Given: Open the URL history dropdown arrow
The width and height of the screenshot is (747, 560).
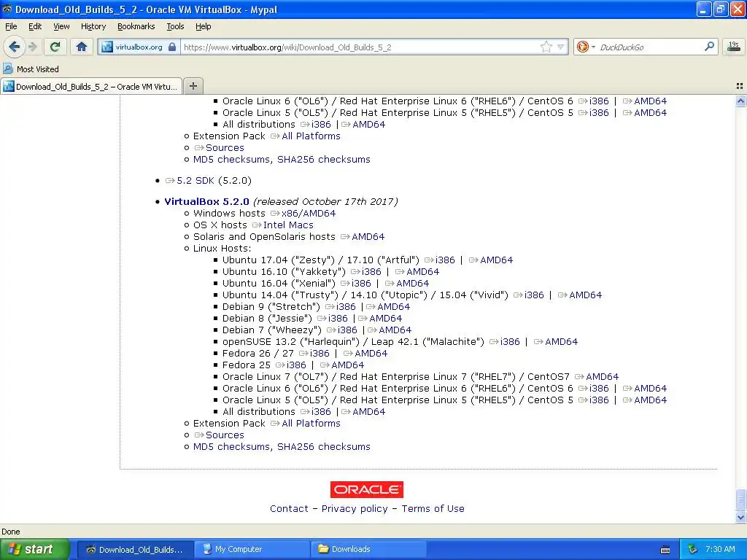Looking at the screenshot, I should [x=561, y=47].
